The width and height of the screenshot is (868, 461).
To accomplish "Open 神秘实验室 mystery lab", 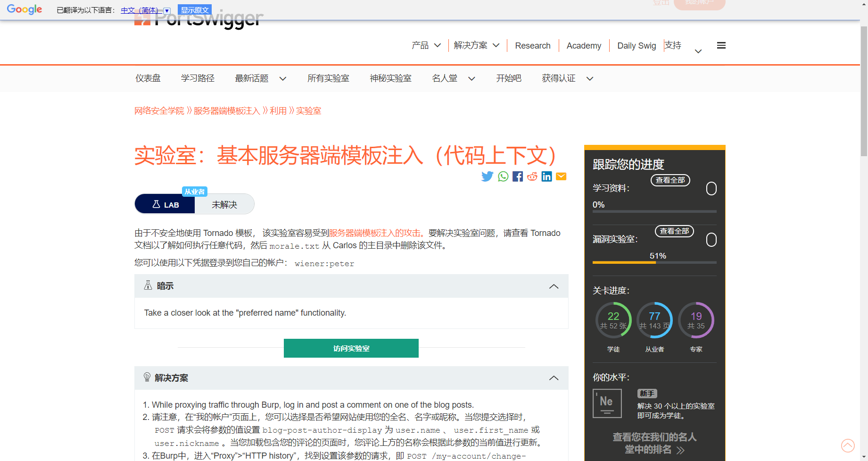I will [390, 78].
